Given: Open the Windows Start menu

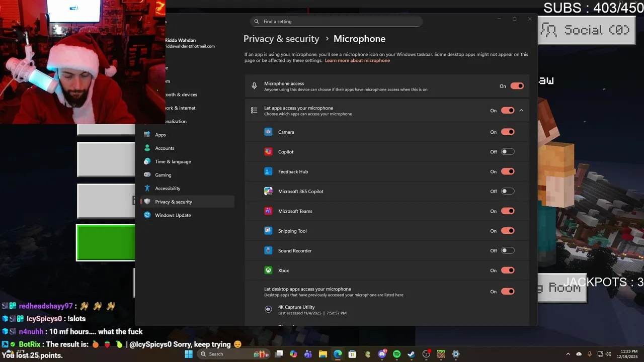Looking at the screenshot, I should click(189, 354).
